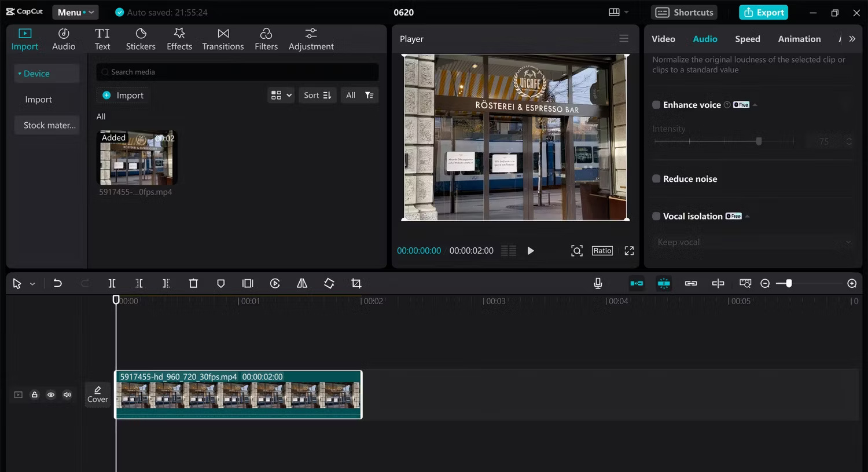Open the Text panel in the media bar

102,38
